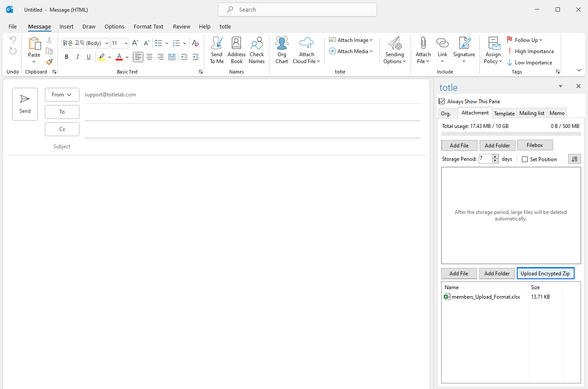The height and width of the screenshot is (389, 588).
Task: Click the top Add Folder button
Action: (497, 145)
